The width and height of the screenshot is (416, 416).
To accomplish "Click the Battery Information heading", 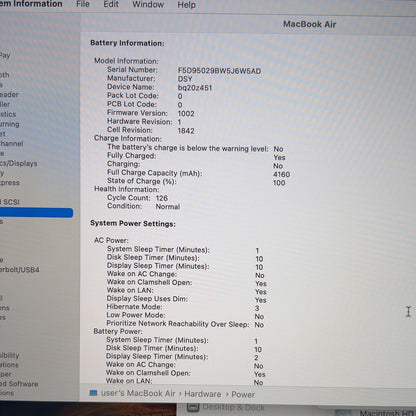I will 127,43.
